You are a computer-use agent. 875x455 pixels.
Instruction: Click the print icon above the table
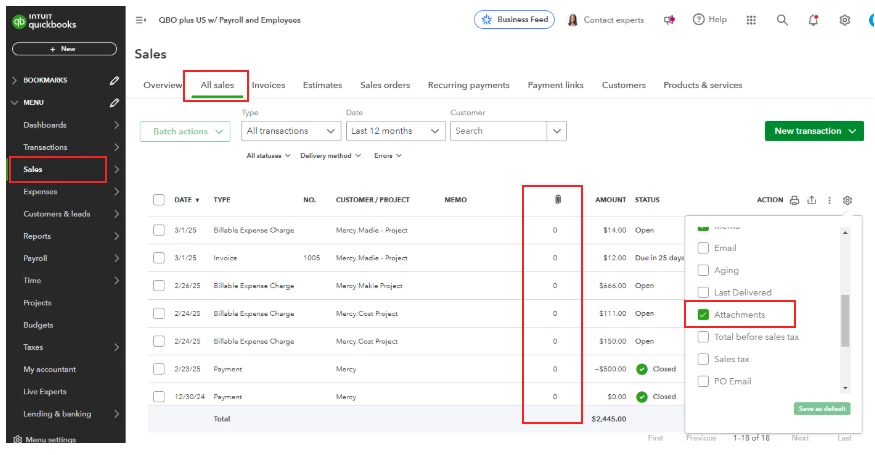(x=794, y=200)
